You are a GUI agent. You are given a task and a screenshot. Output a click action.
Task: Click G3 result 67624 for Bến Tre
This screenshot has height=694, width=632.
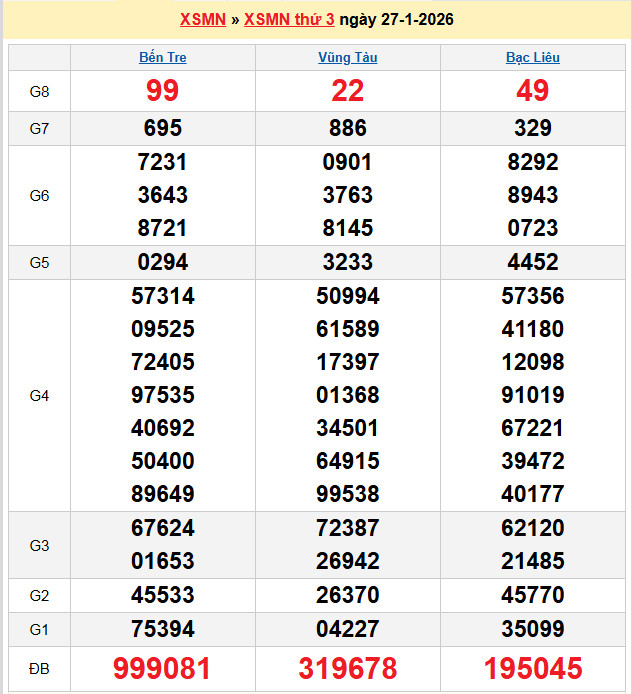point(162,528)
